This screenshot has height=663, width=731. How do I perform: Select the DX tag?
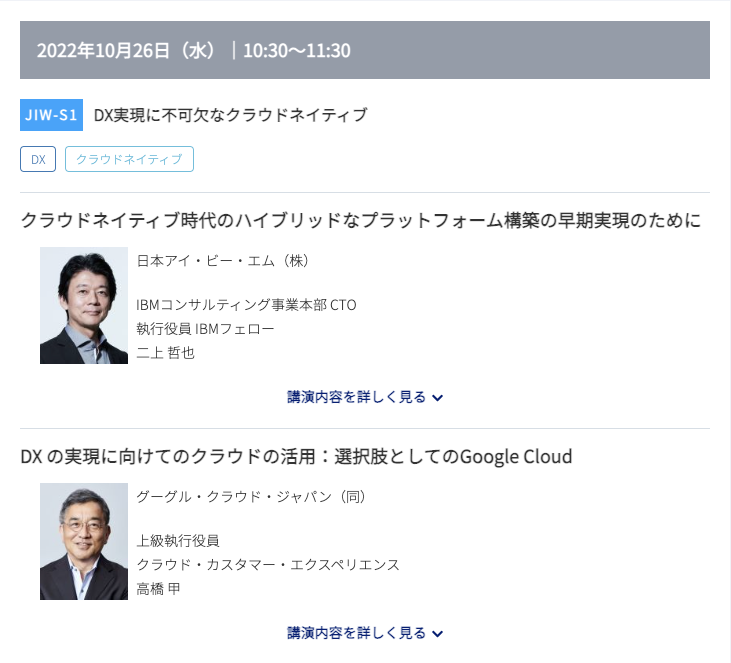point(38,159)
